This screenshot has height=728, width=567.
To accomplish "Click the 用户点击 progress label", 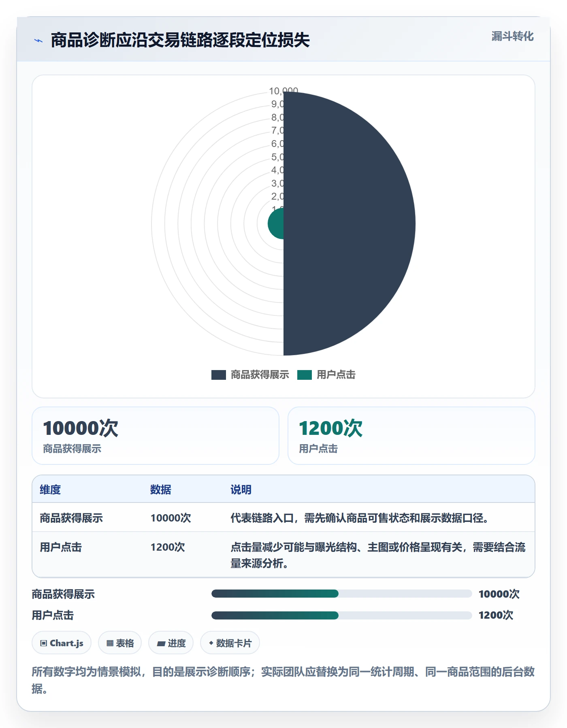I will 53,615.
